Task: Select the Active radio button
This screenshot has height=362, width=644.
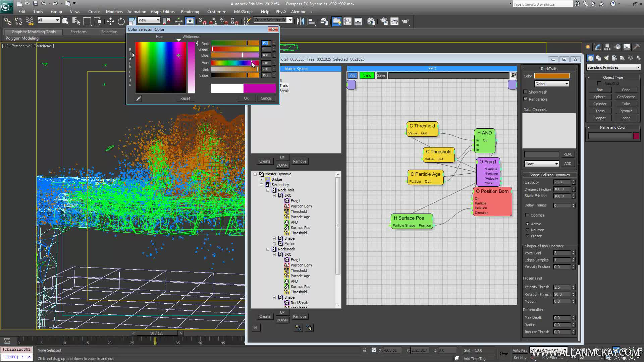Action: (x=528, y=224)
